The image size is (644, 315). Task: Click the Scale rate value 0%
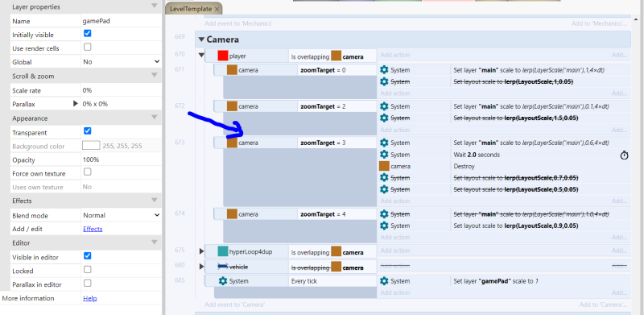click(x=121, y=90)
